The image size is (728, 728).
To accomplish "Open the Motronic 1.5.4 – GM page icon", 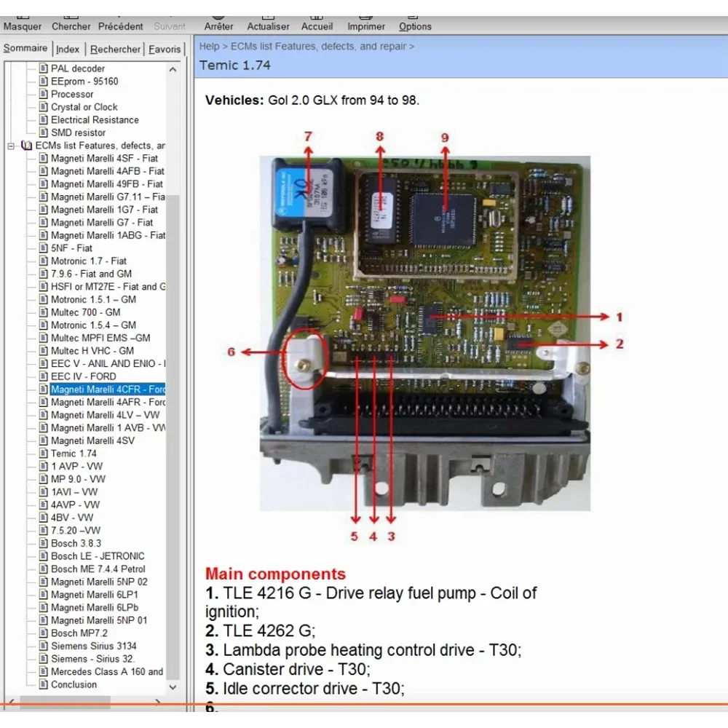I will (43, 325).
